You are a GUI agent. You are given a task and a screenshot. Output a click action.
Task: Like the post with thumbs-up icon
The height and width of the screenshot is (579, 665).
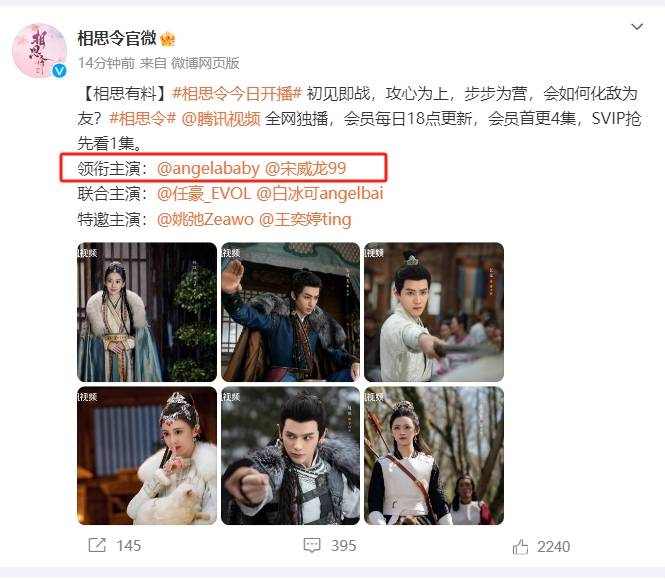coord(520,547)
